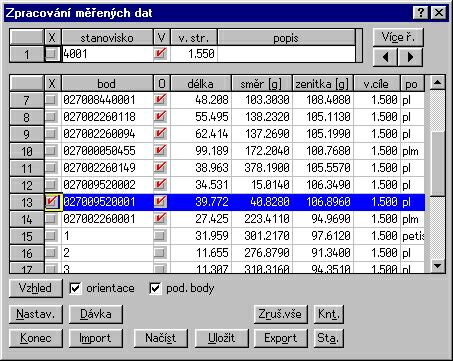Click the v. str. value 1.550
This screenshot has width=453, height=361.
click(194, 54)
